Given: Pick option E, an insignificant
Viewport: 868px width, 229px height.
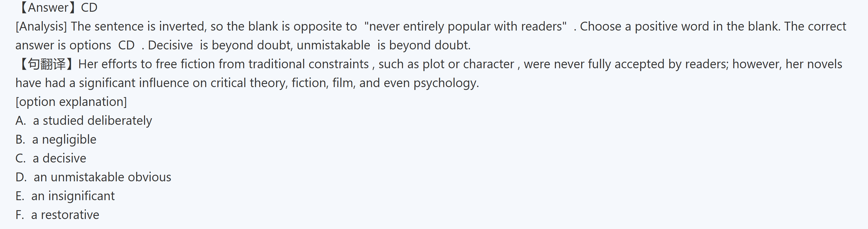Looking at the screenshot, I should [x=65, y=196].
